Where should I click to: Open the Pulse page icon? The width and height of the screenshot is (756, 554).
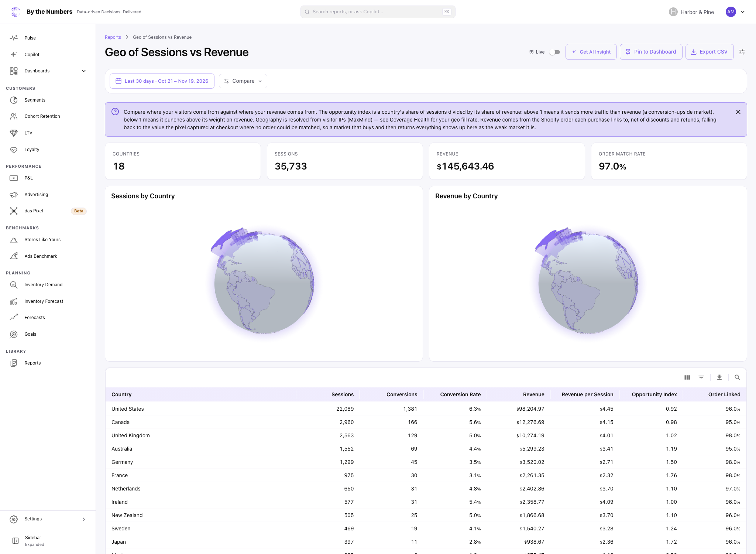[x=14, y=38]
